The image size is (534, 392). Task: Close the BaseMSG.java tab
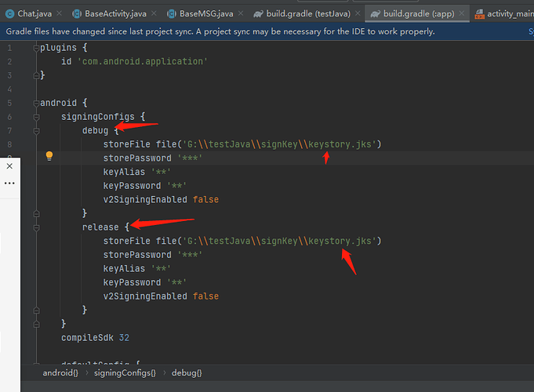[x=241, y=13]
